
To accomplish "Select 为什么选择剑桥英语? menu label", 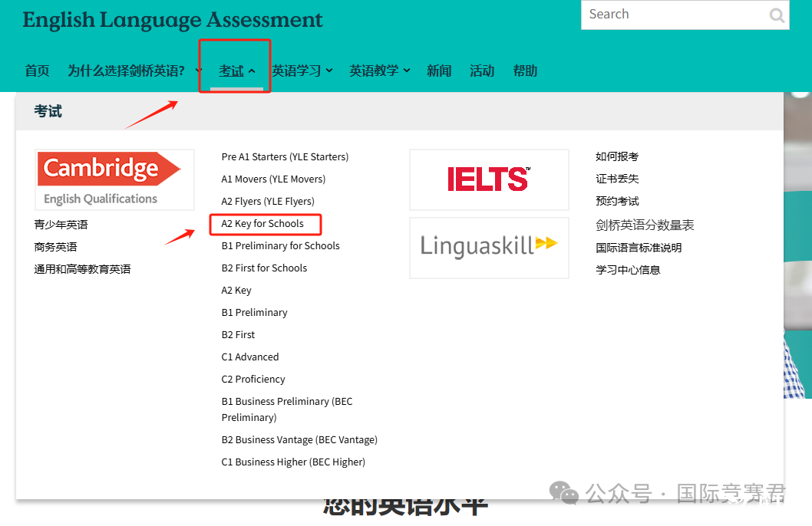I will [127, 71].
